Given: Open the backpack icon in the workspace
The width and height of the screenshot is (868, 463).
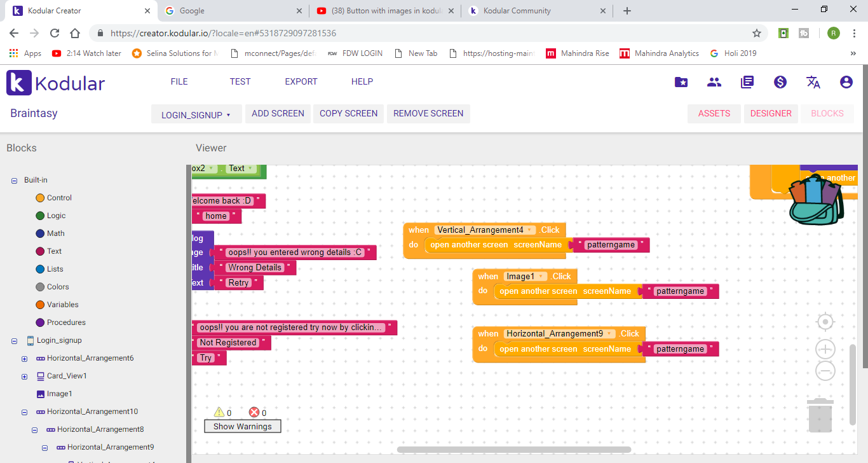Looking at the screenshot, I should 815,199.
